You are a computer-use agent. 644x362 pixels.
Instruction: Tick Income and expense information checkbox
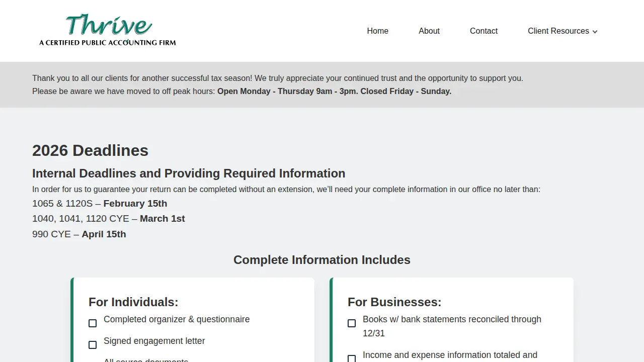click(x=352, y=358)
